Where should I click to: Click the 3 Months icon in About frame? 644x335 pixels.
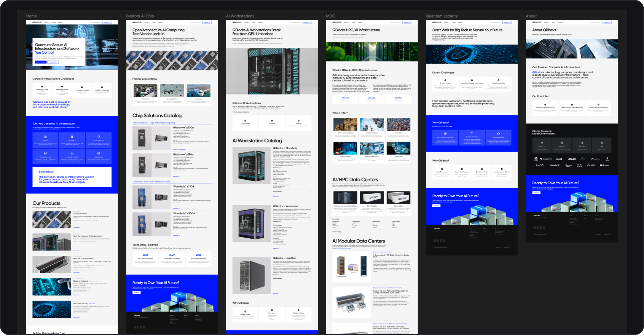[x=582, y=143]
